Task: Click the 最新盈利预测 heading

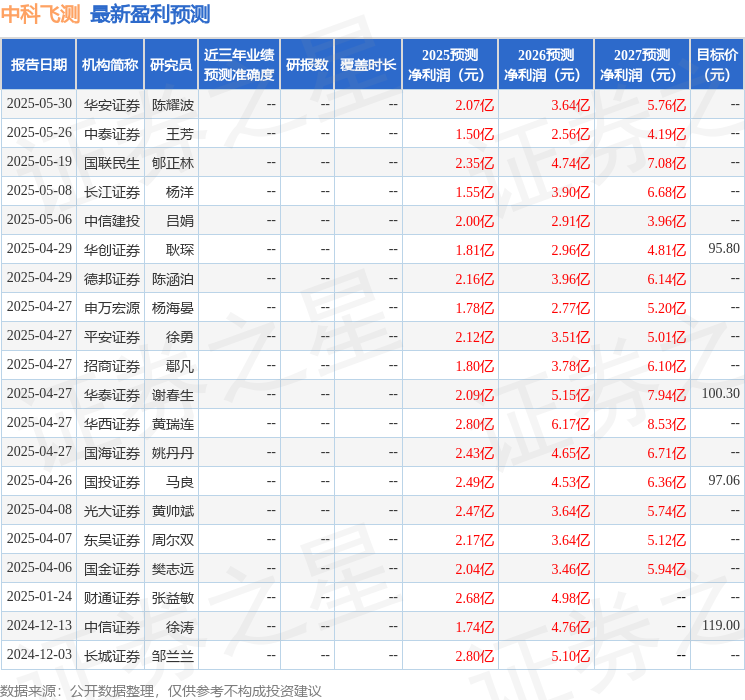Action: point(150,15)
